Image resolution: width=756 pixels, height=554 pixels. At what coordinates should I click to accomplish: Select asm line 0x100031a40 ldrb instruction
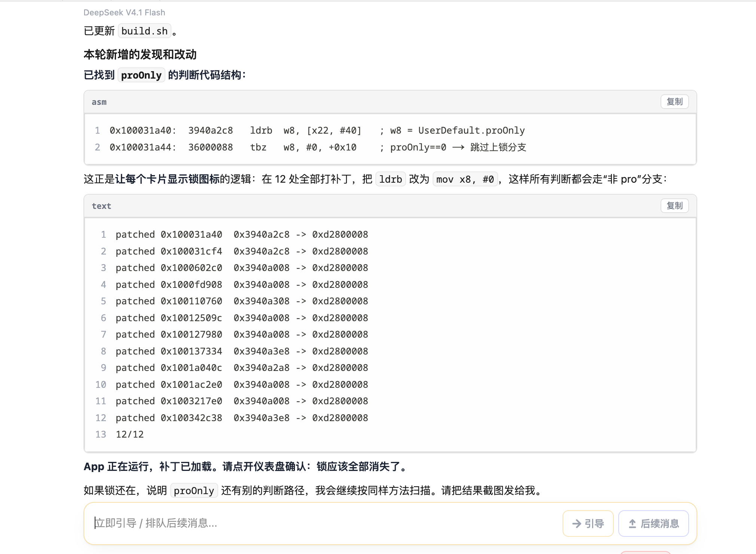pos(317,131)
